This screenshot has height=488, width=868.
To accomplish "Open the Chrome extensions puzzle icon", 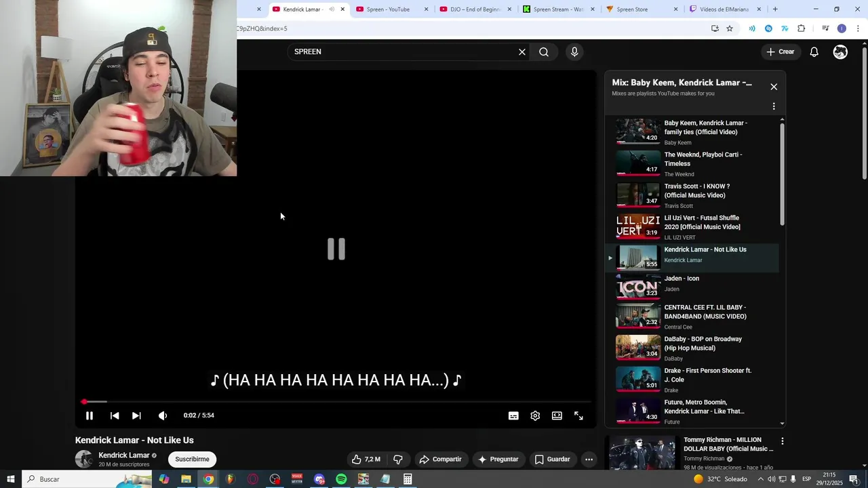I will tap(802, 28).
